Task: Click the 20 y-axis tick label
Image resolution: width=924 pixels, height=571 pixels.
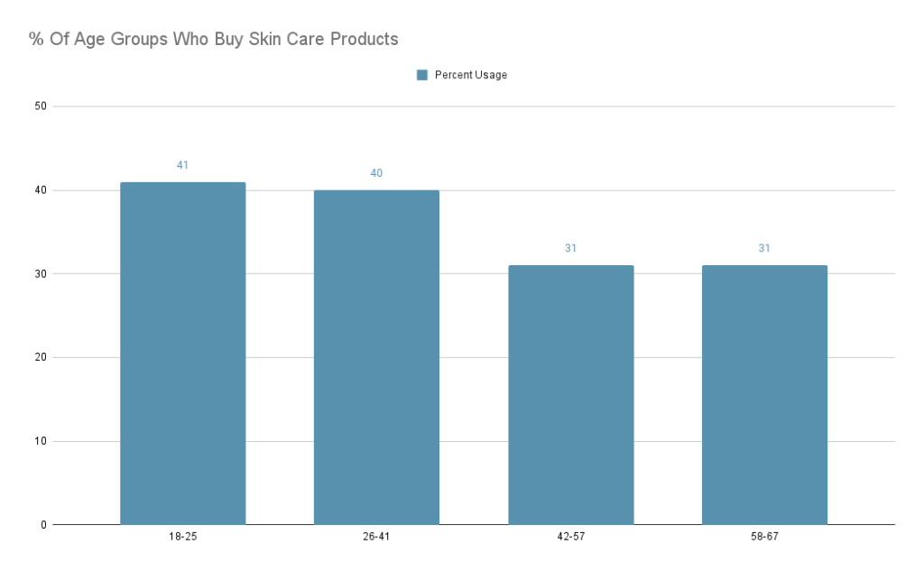Action: coord(41,358)
